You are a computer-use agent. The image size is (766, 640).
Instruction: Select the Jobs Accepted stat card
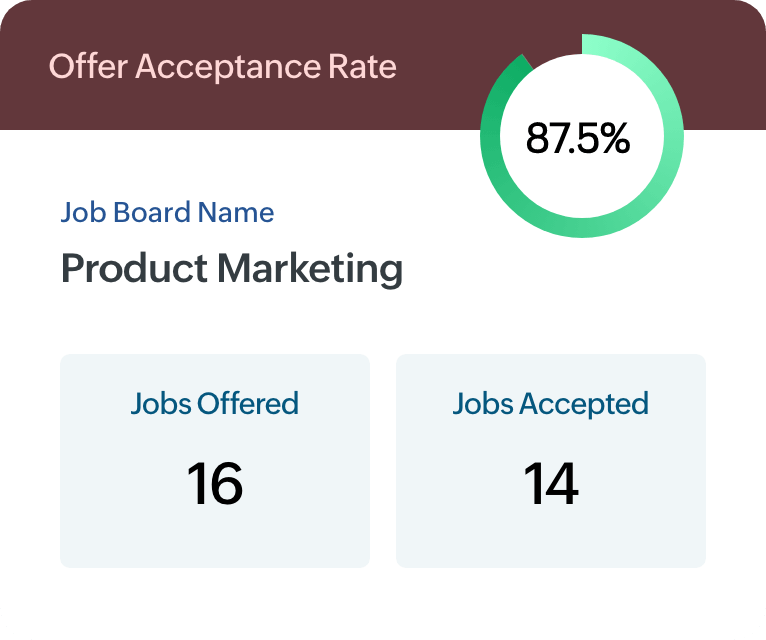551,461
